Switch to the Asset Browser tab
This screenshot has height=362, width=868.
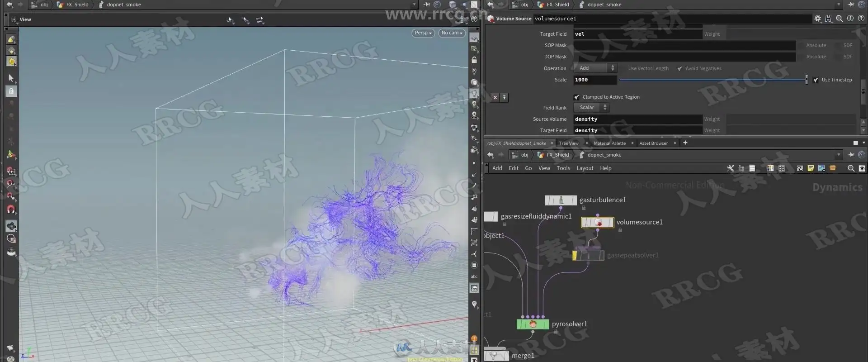pyautogui.click(x=654, y=143)
